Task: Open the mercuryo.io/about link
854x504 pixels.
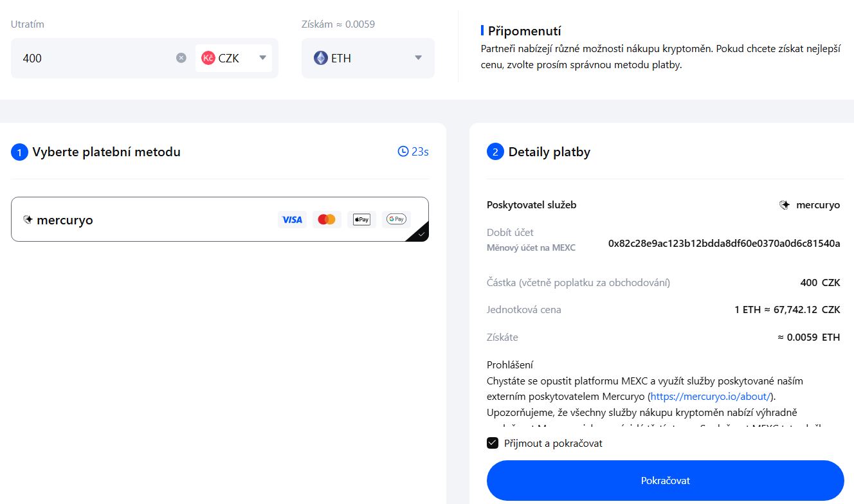Action: coord(710,396)
